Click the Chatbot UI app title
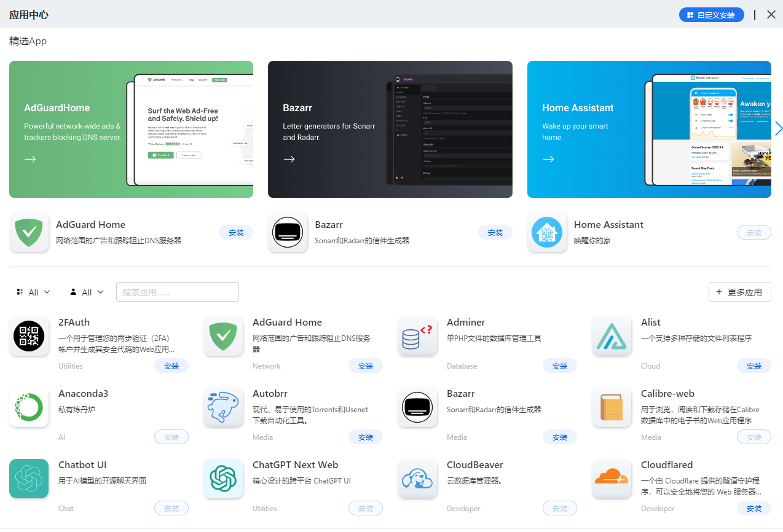This screenshot has height=532, width=783. click(x=82, y=464)
